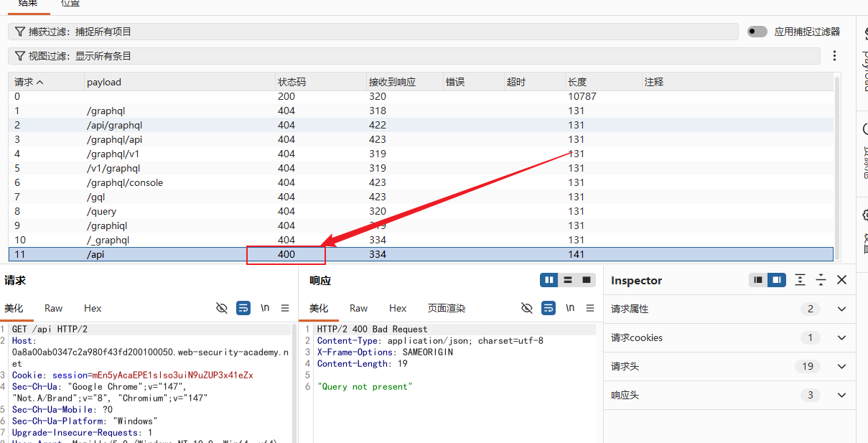Sort by the 状态码 column header

[x=320, y=82]
